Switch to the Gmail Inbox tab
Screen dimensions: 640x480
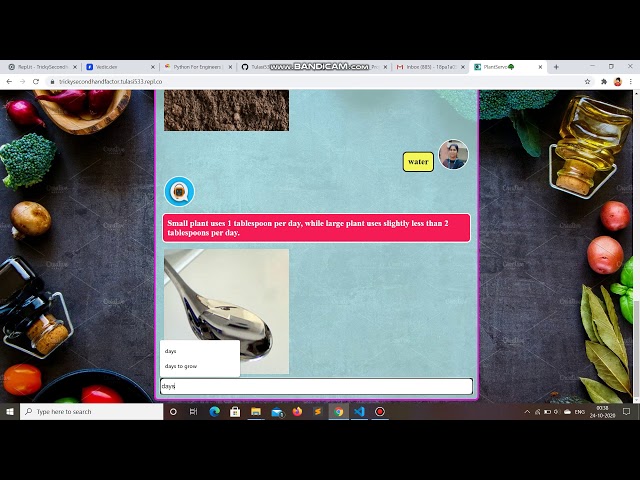430,67
